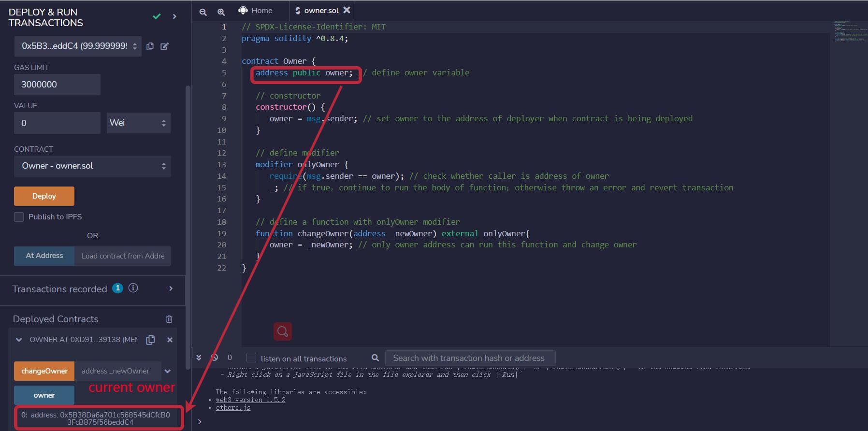This screenshot has width=868, height=431.
Task: Toggle listen on all transactions checkbox
Action: coord(251,358)
